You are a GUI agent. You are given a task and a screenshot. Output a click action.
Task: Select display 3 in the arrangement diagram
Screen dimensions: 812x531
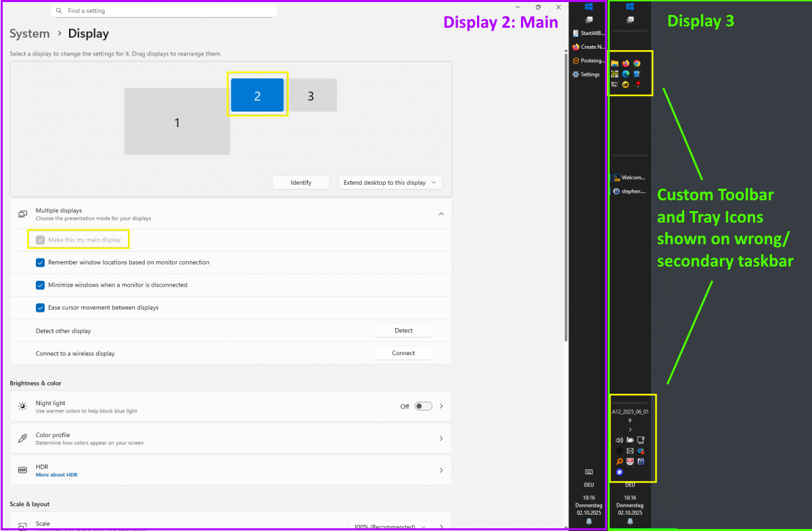311,96
